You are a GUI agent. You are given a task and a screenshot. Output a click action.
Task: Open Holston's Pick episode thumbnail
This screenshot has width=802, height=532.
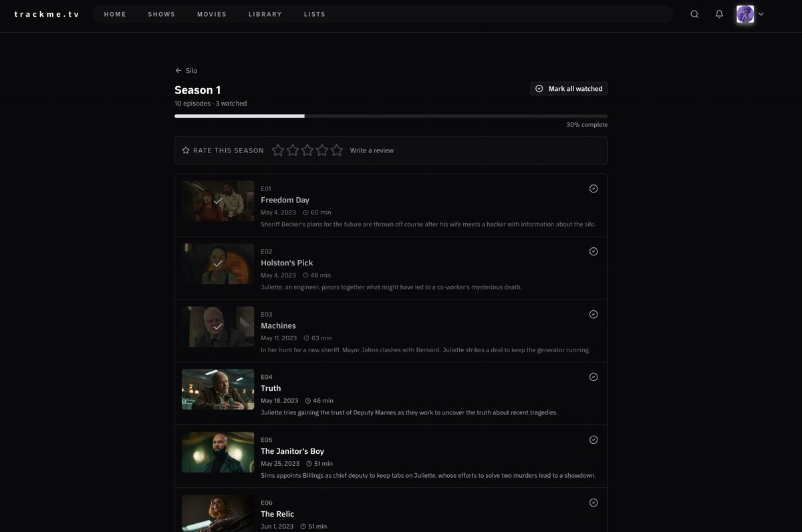(218, 264)
